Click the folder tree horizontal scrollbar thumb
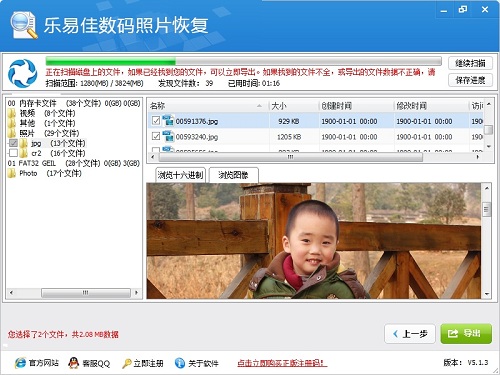The image size is (500, 375). tap(86, 293)
